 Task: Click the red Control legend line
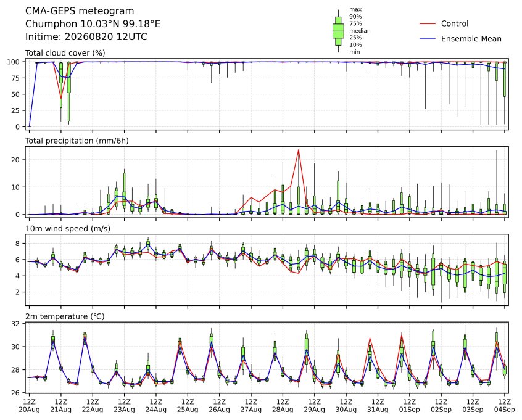click(428, 24)
